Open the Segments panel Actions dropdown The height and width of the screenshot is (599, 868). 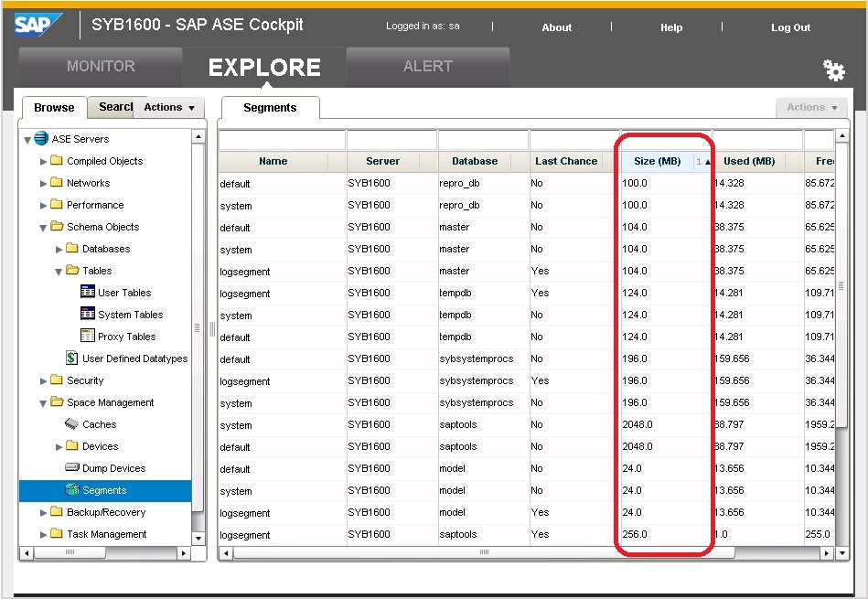coord(811,107)
